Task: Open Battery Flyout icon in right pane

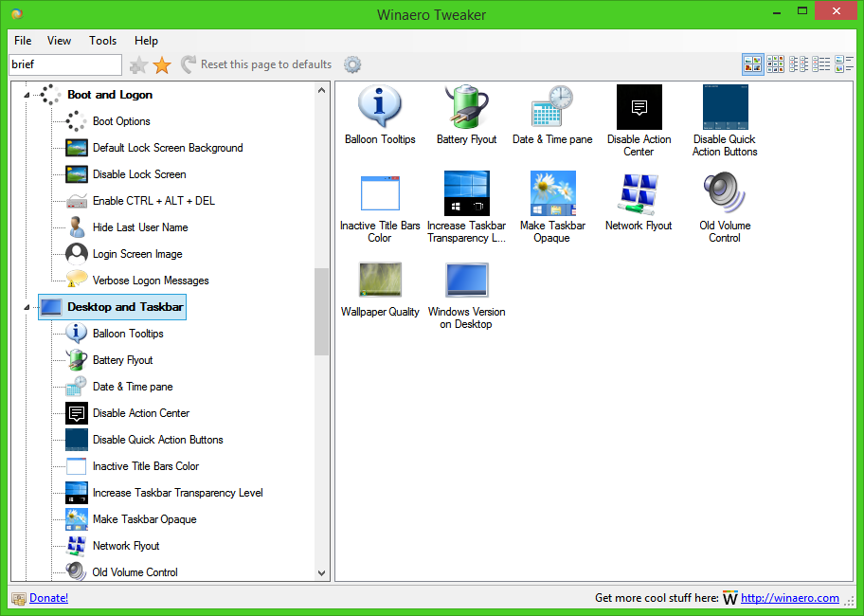Action: click(x=466, y=107)
